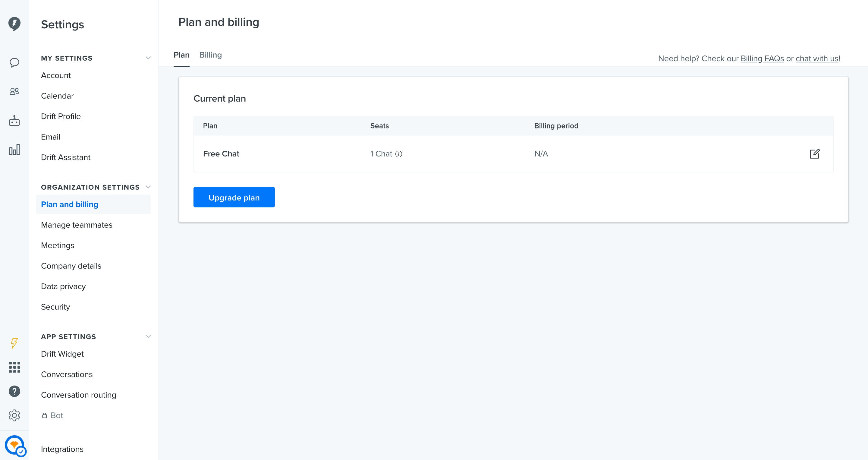Click the N/A billing period value
This screenshot has height=460, width=868.
click(541, 154)
